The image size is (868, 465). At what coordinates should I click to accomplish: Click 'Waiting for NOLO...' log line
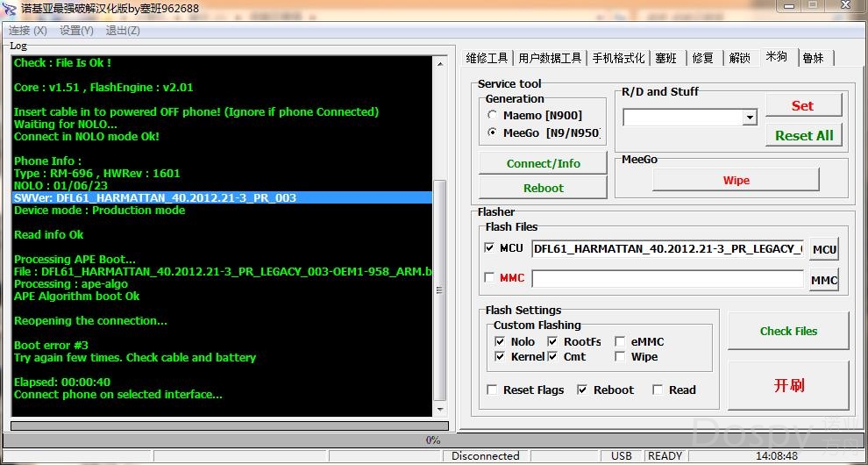click(x=66, y=125)
